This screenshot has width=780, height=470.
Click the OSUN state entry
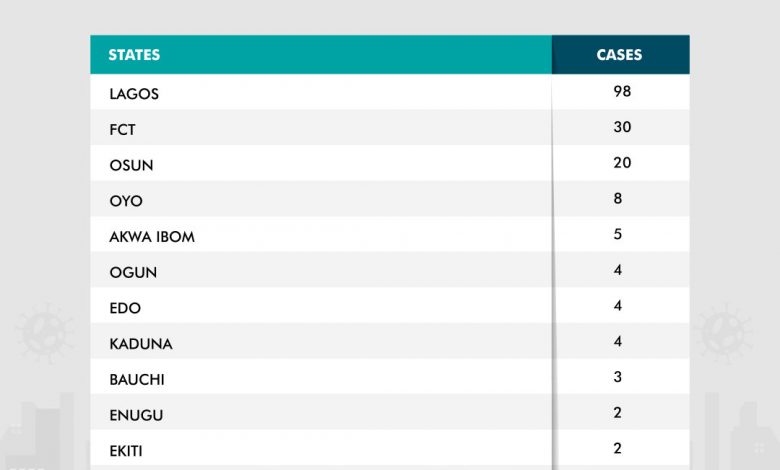coord(131,165)
